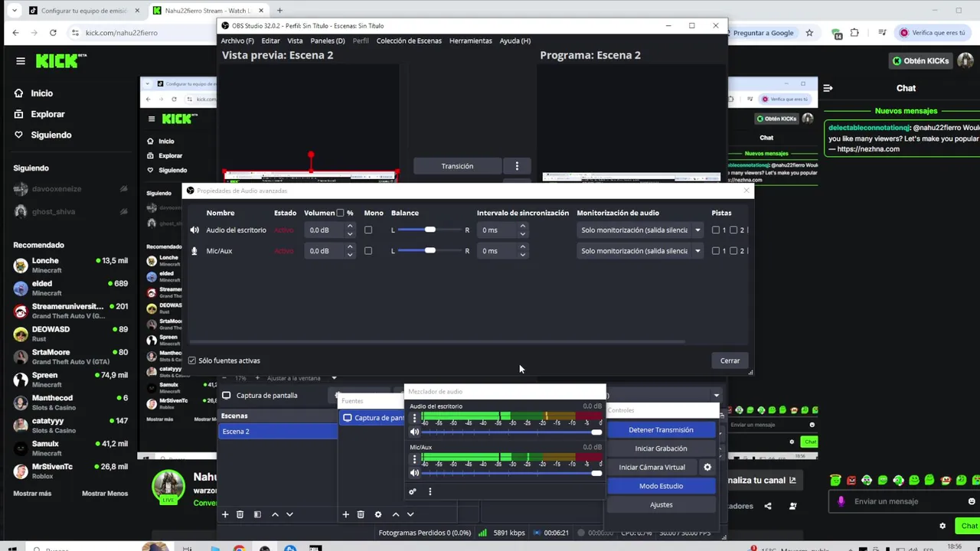The height and width of the screenshot is (551, 980).
Task: Uncheck Sólo fuentes activas
Action: click(192, 360)
